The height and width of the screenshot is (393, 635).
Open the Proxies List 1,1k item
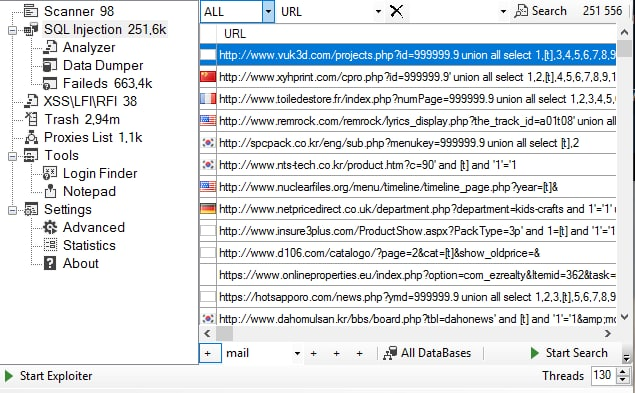[93, 137]
